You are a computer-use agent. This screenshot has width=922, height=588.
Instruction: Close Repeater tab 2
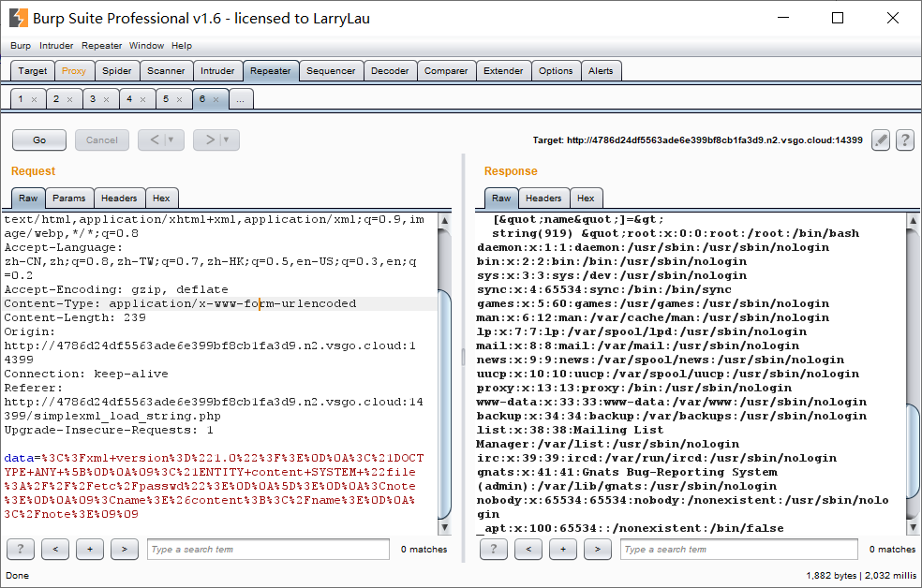coord(70,99)
